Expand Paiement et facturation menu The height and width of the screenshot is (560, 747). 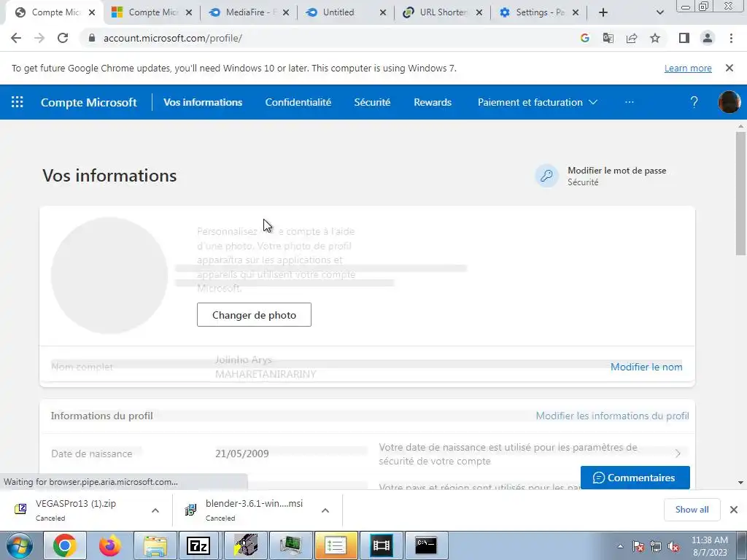(x=538, y=102)
